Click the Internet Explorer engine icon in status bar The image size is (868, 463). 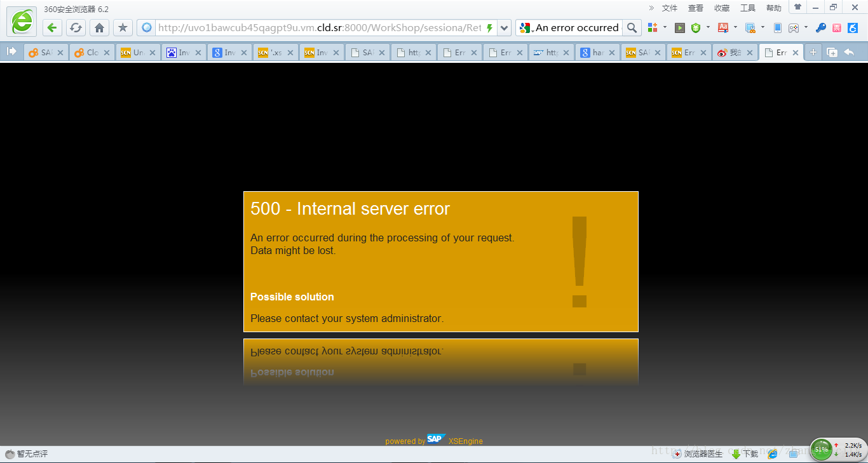(773, 453)
